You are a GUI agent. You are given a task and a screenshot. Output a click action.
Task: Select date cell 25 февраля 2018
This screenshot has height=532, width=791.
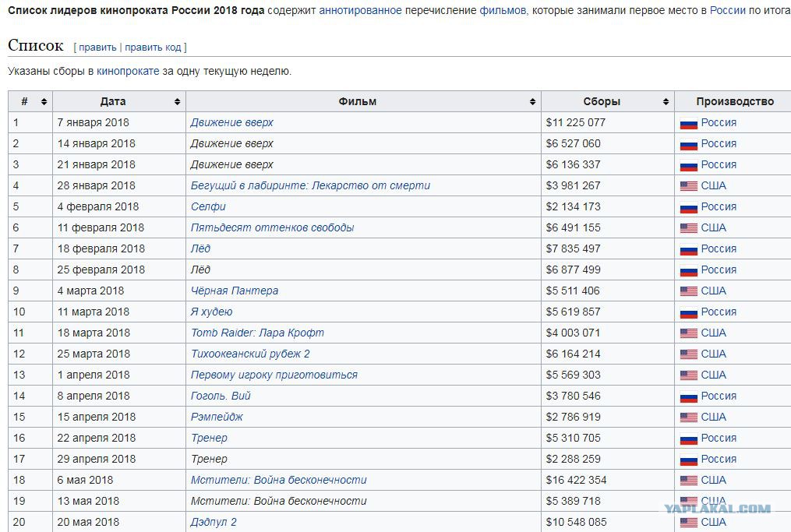coord(119,270)
